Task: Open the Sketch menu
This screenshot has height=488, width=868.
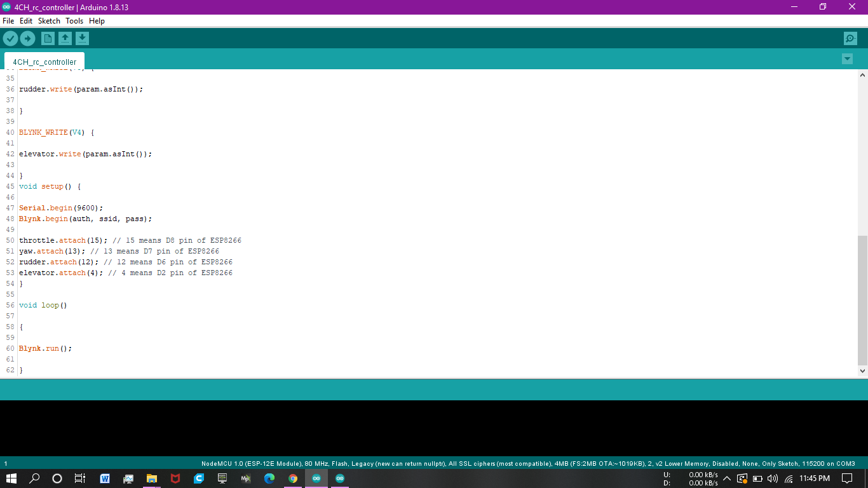Action: point(49,21)
